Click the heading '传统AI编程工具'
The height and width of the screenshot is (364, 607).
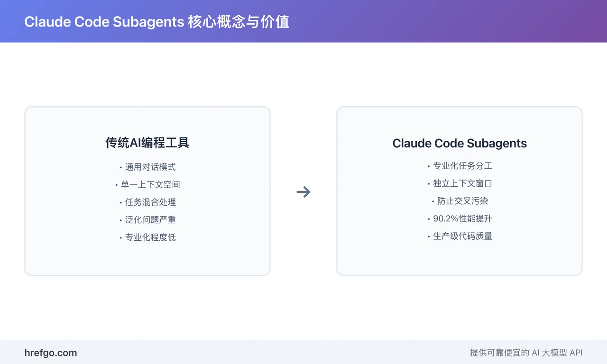click(x=147, y=143)
